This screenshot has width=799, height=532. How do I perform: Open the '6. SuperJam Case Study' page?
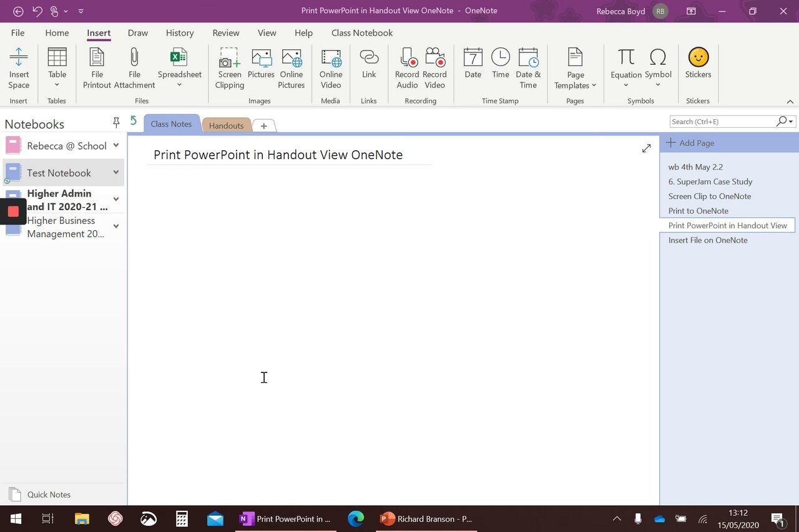(x=710, y=181)
